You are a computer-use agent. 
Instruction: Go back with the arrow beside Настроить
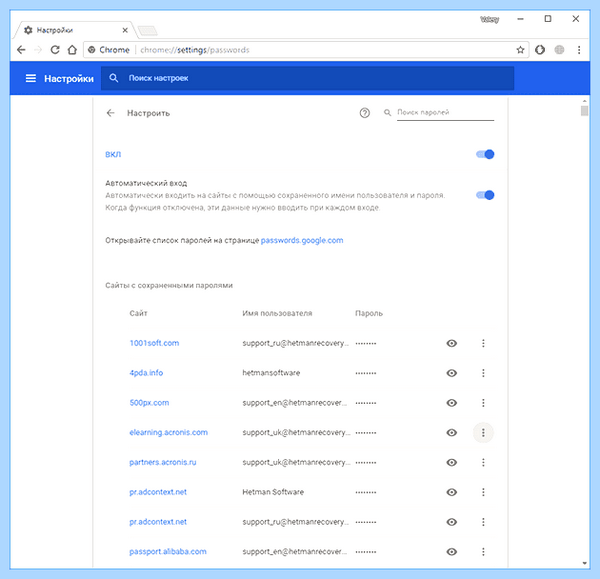pos(111,113)
